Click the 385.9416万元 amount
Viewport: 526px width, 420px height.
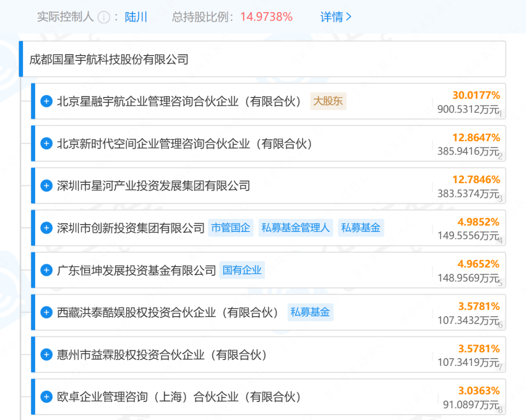click(469, 152)
